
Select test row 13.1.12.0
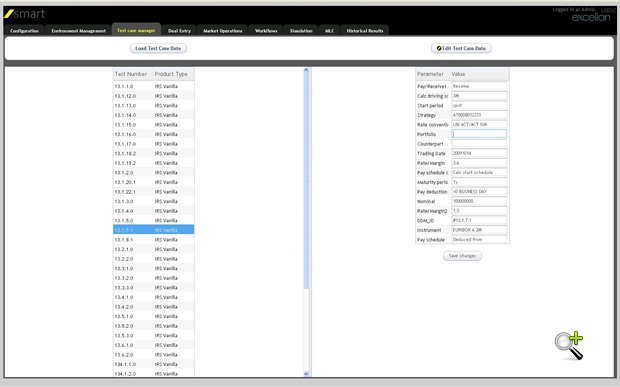(x=153, y=96)
